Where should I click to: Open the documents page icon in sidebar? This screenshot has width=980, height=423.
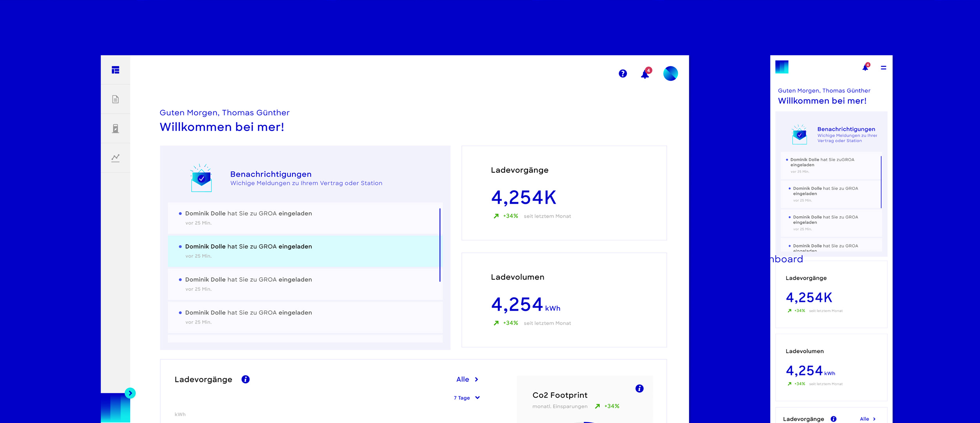point(115,99)
